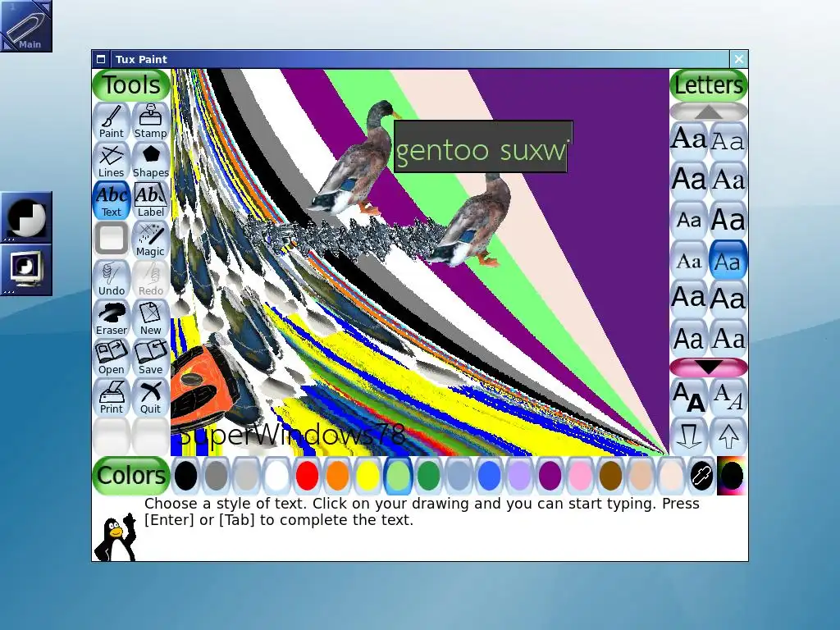Select second row right Aa font
This screenshot has width=840, height=630.
pyautogui.click(x=728, y=180)
